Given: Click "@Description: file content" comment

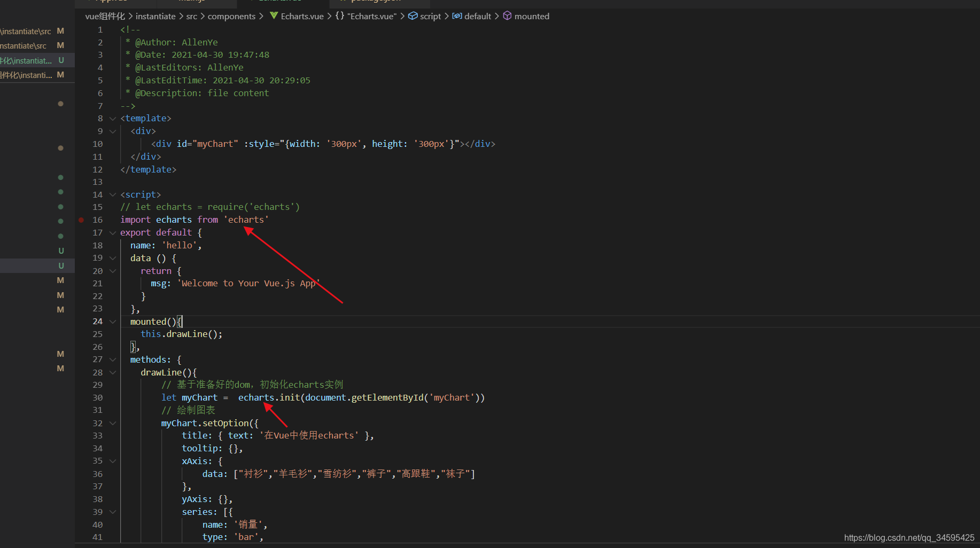Looking at the screenshot, I should 202,93.
